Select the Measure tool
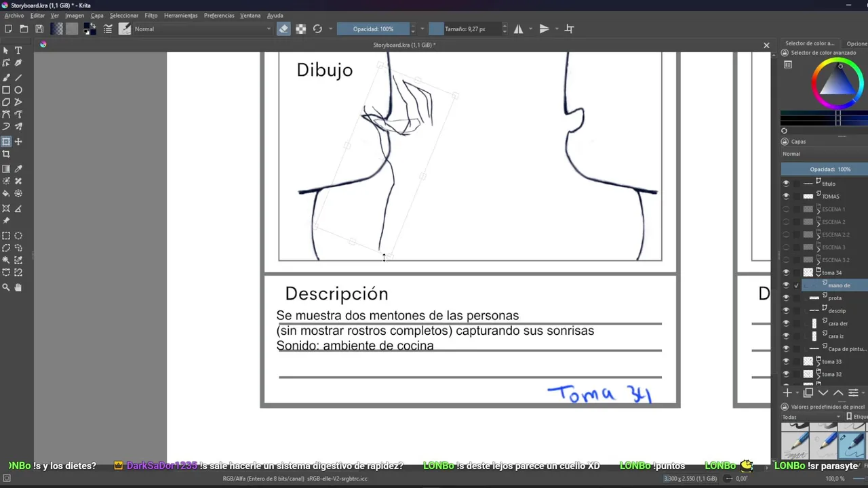The image size is (868, 488). point(18,209)
